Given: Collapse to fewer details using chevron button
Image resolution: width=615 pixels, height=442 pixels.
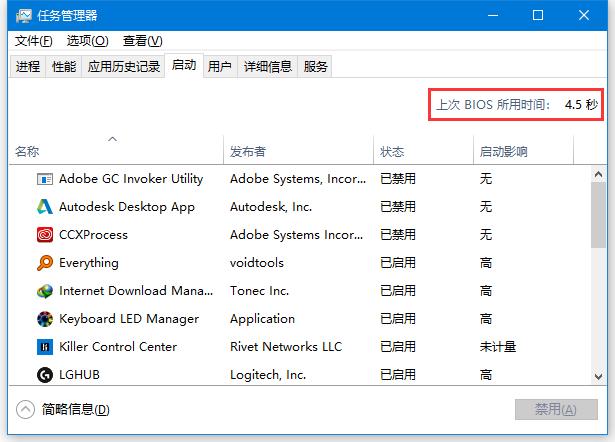Looking at the screenshot, I should [x=26, y=409].
